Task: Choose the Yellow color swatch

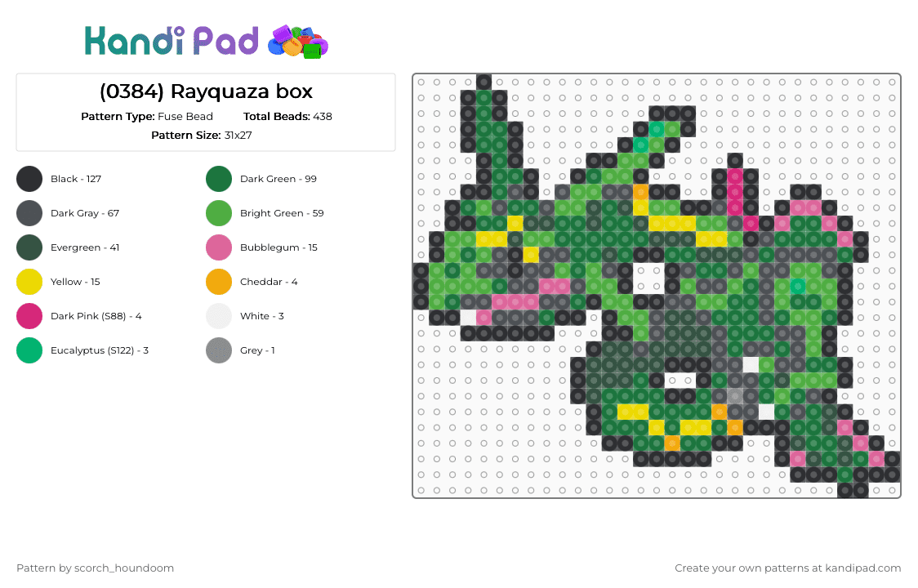Action: click(29, 282)
